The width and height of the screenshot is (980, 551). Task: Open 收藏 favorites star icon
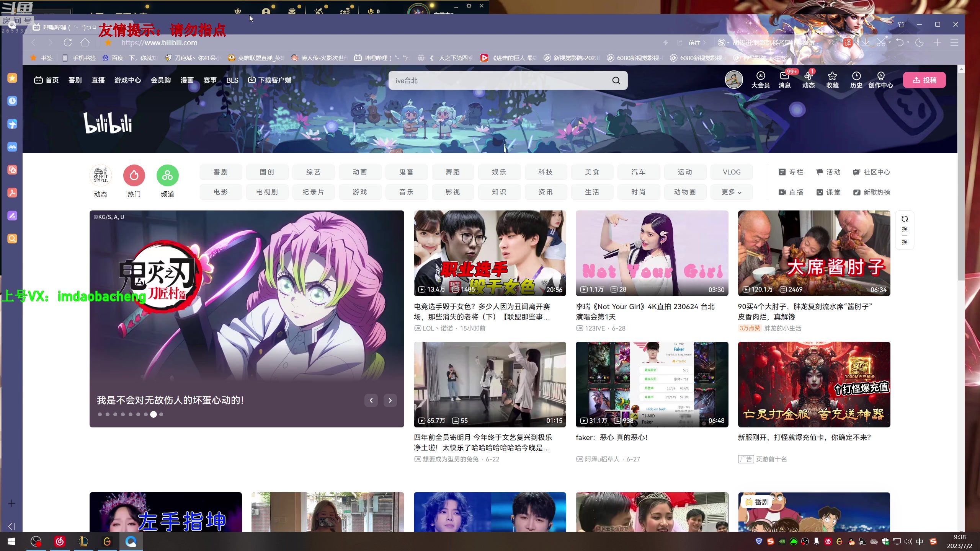point(832,80)
